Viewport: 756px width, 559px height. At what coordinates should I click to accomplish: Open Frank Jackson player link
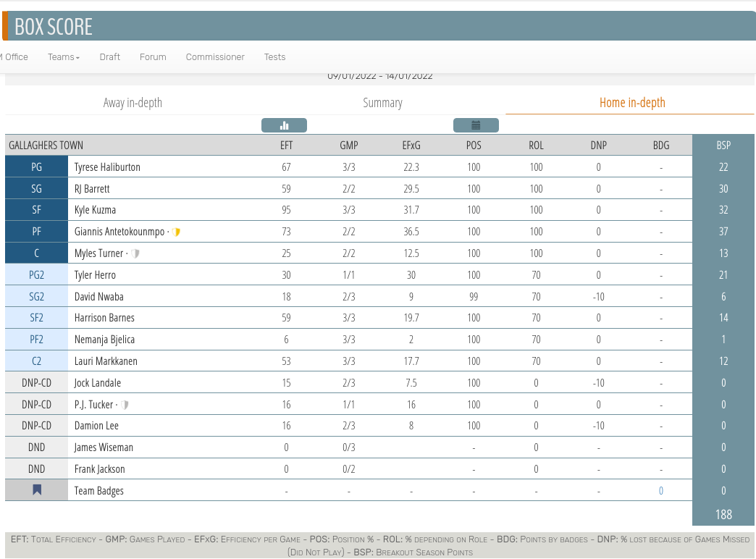[x=100, y=469]
